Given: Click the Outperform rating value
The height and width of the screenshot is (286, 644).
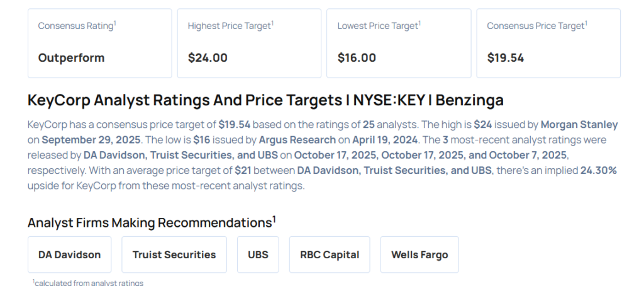Looking at the screenshot, I should pyautogui.click(x=71, y=58).
